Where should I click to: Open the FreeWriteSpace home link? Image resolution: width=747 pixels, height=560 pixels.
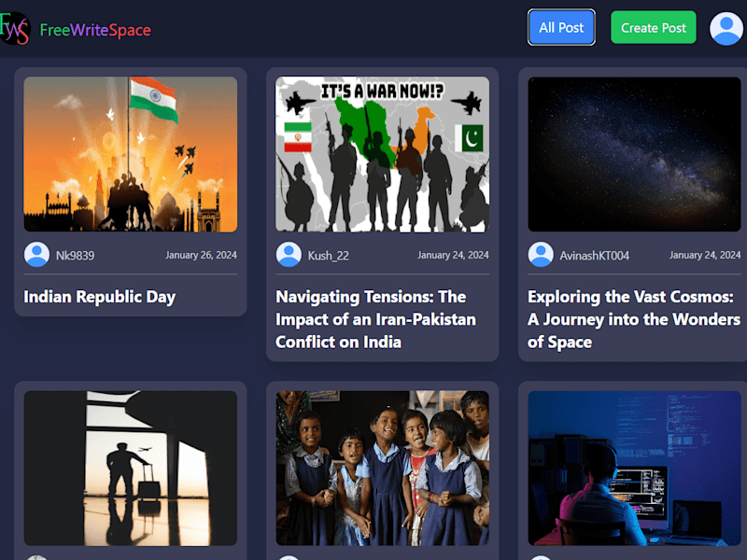(x=95, y=30)
